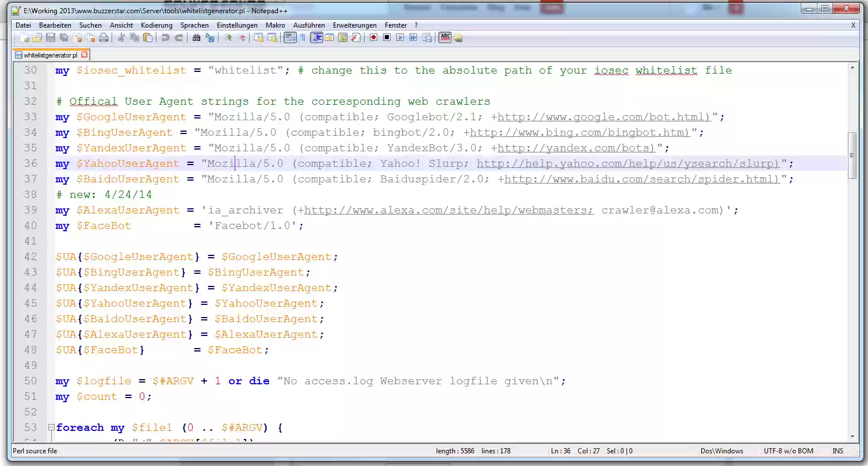Save the current file via toolbar
Viewport: 868px width, 466px height.
tap(50, 38)
